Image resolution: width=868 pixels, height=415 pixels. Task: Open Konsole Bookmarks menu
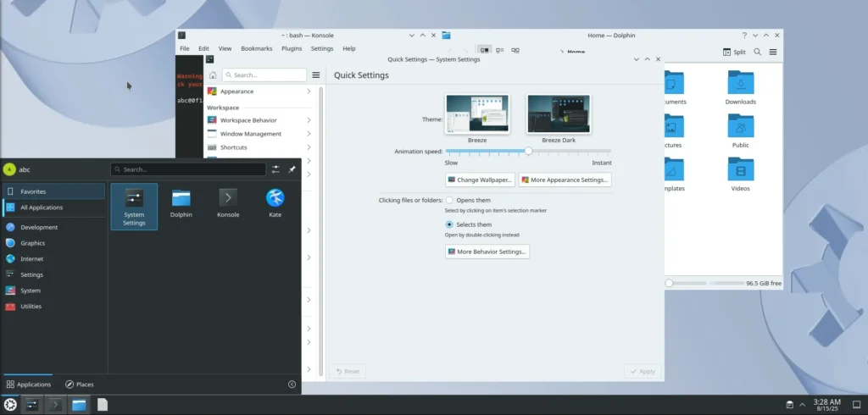point(256,48)
